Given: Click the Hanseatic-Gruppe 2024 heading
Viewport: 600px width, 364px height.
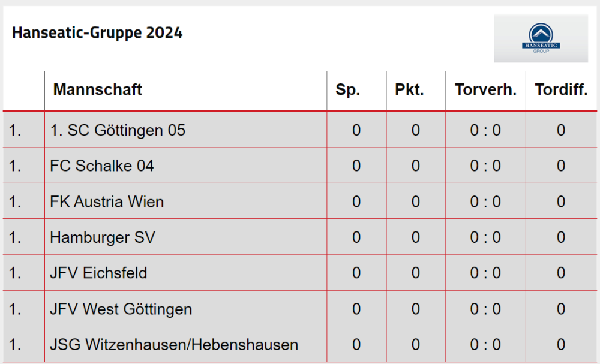Looking at the screenshot, I should 97,32.
